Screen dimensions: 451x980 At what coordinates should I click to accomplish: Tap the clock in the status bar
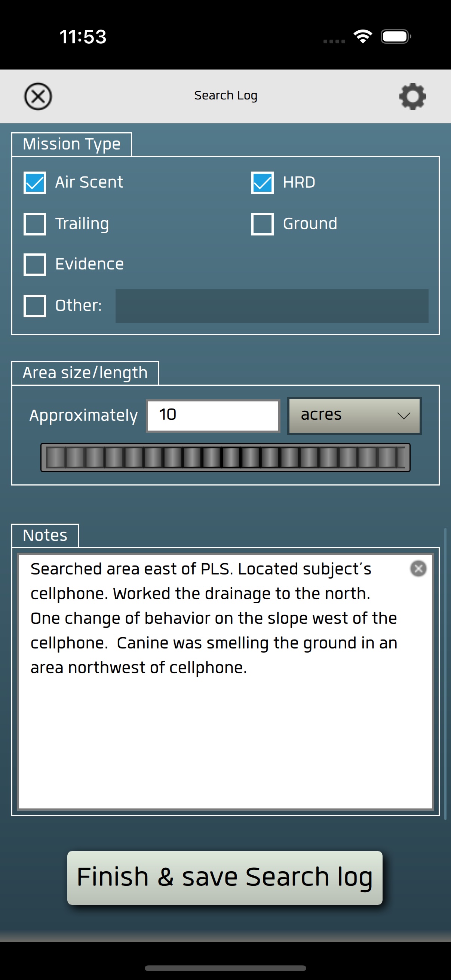pyautogui.click(x=83, y=37)
